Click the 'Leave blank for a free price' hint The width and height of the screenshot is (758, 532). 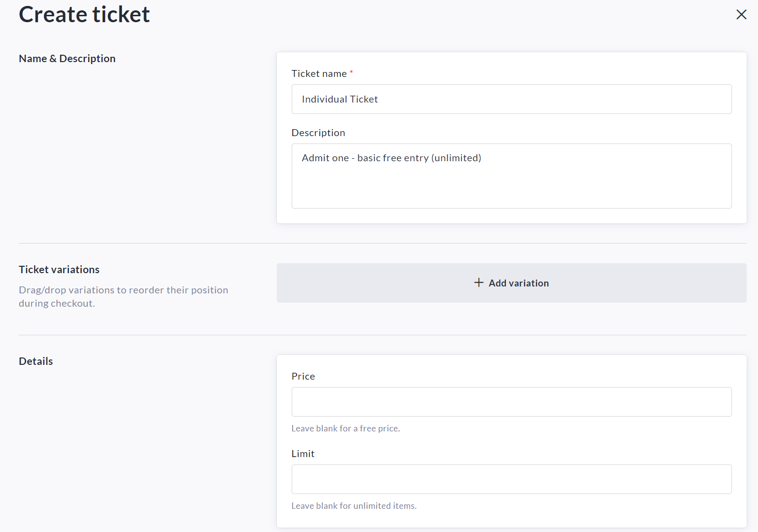[x=345, y=428]
